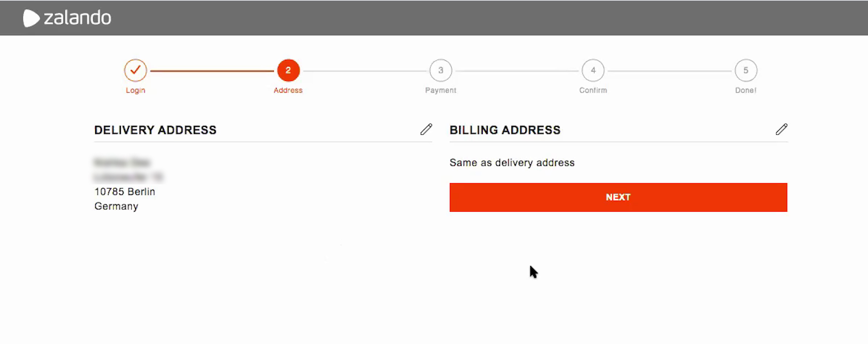The width and height of the screenshot is (868, 344).
Task: Click the 'Same as delivery address' text
Action: coord(512,163)
